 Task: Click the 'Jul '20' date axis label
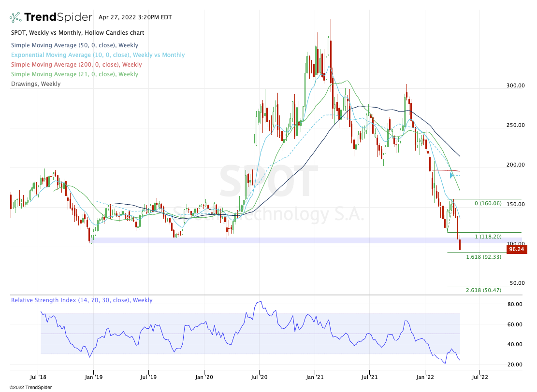(x=259, y=377)
